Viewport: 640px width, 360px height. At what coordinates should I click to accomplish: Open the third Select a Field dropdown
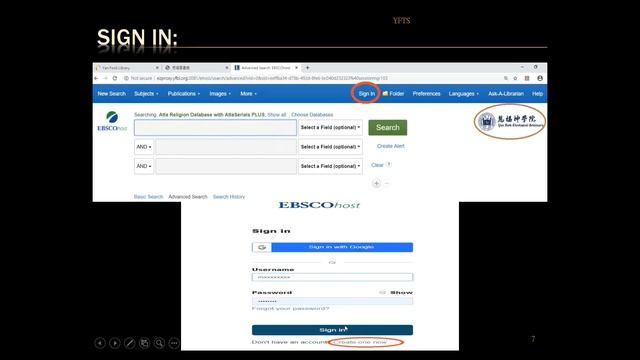(330, 166)
